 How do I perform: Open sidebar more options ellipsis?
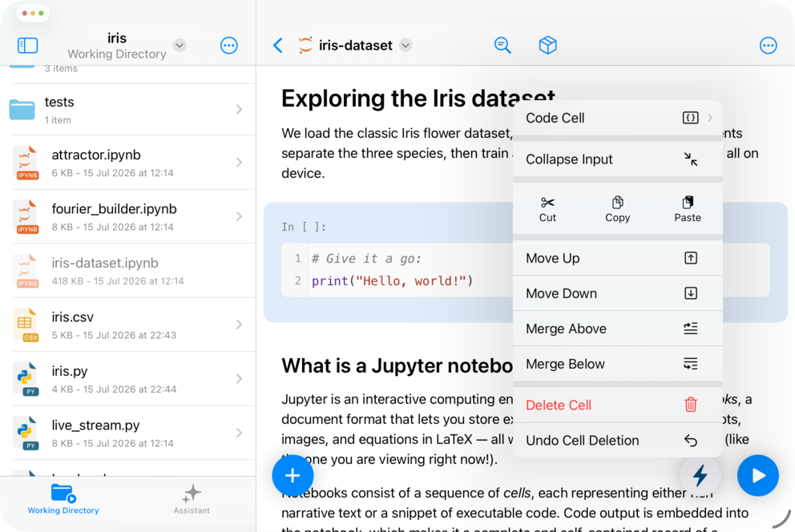(228, 46)
